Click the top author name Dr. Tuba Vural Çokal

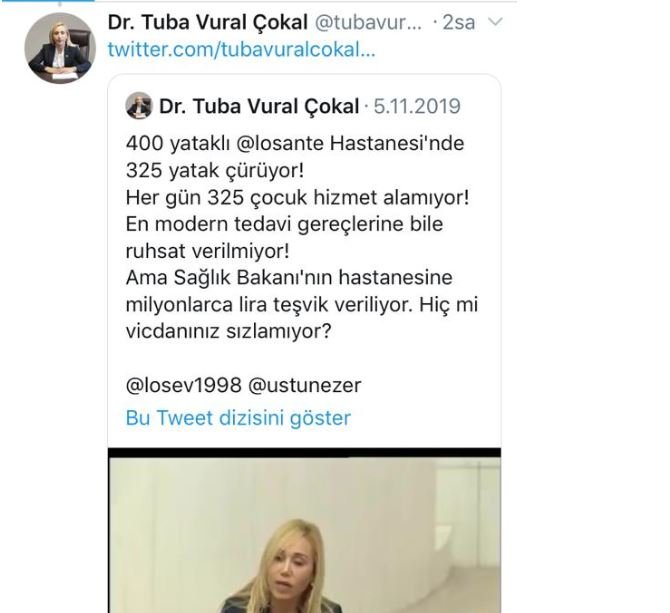coord(208,22)
